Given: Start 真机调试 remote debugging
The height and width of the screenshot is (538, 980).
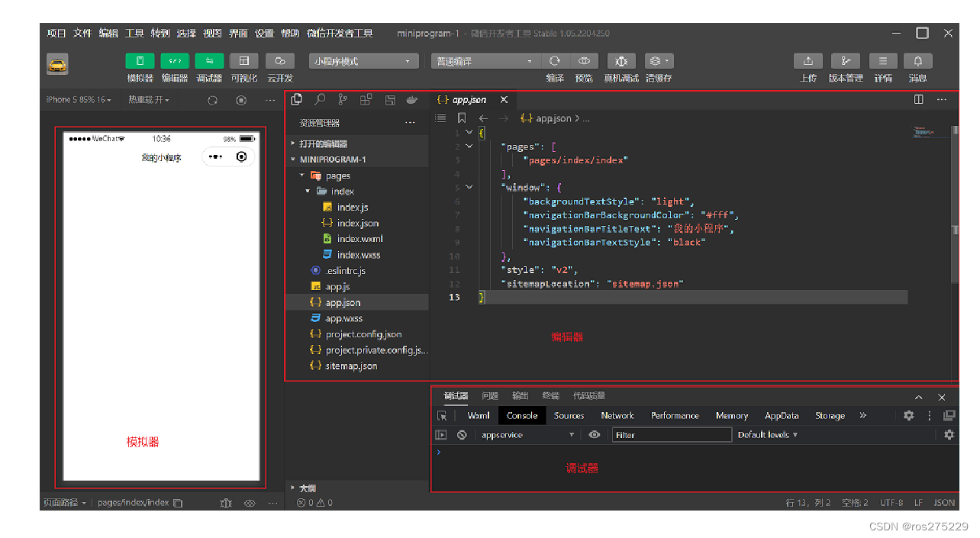Looking at the screenshot, I should point(621,61).
